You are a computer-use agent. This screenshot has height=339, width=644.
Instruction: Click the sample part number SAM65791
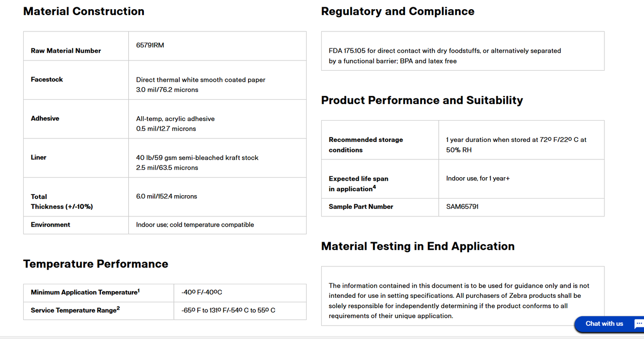[462, 207]
